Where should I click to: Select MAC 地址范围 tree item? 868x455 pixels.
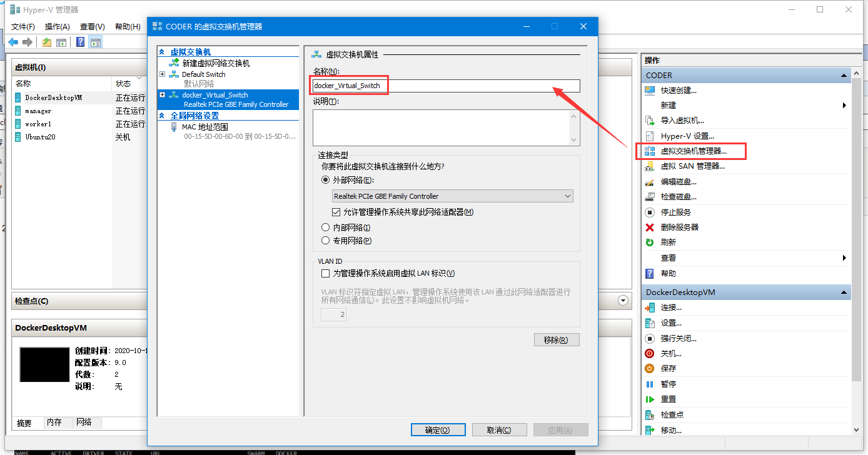204,127
